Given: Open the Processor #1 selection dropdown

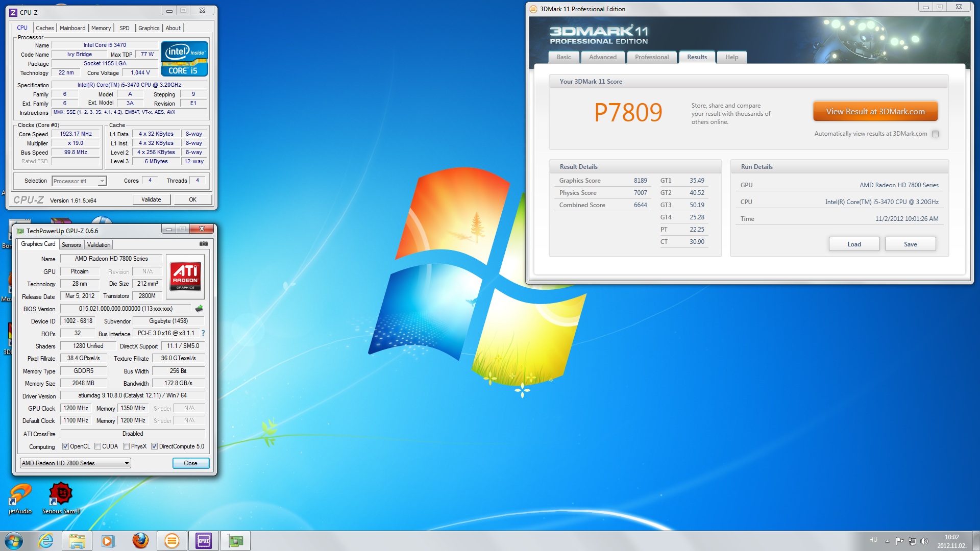Looking at the screenshot, I should pyautogui.click(x=79, y=181).
